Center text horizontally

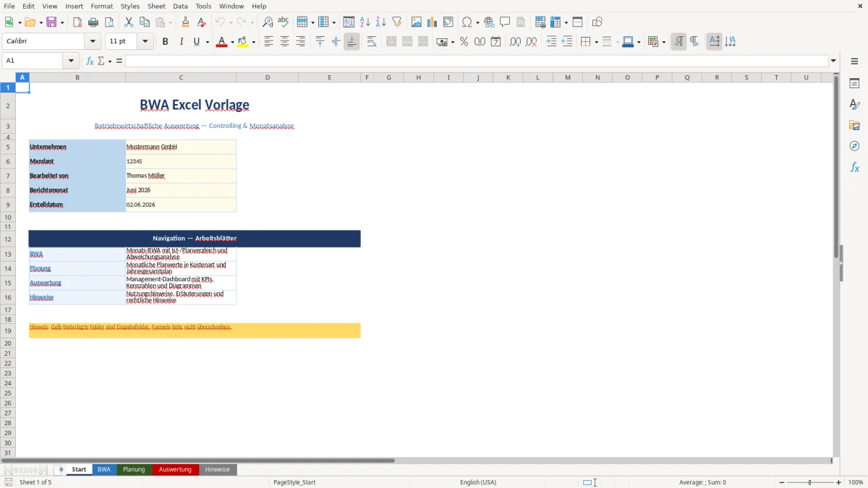(284, 42)
